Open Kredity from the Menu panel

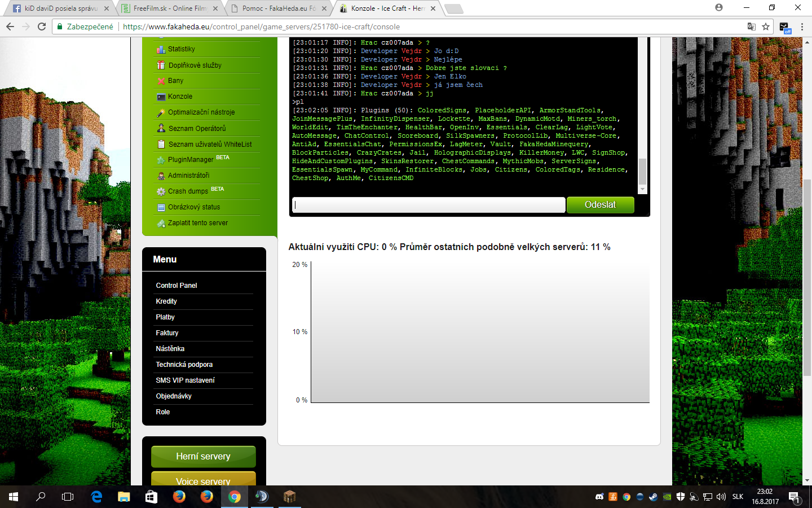tap(166, 301)
